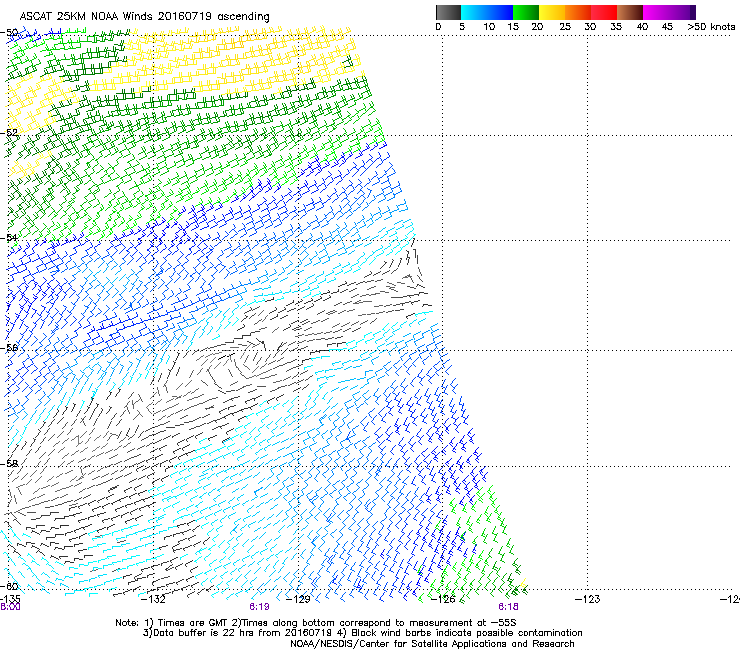
Task: Click the latitude label '-56'
Action: tap(9, 347)
